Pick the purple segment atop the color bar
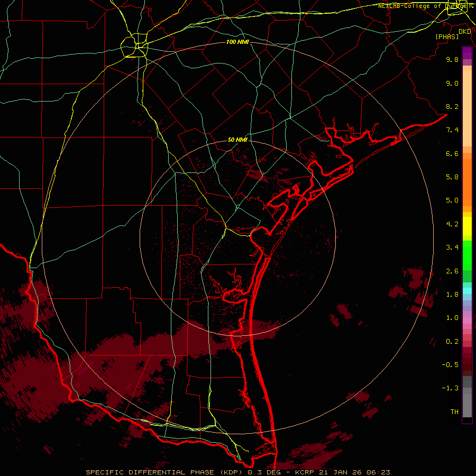Viewport: 476px width, 476px height. click(x=467, y=53)
